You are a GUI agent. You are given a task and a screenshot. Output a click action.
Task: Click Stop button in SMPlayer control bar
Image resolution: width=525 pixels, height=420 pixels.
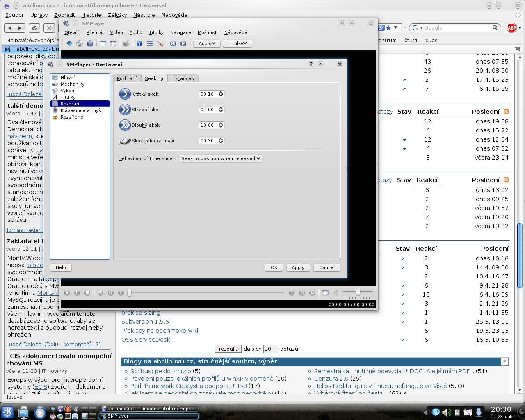pyautogui.click(x=87, y=293)
